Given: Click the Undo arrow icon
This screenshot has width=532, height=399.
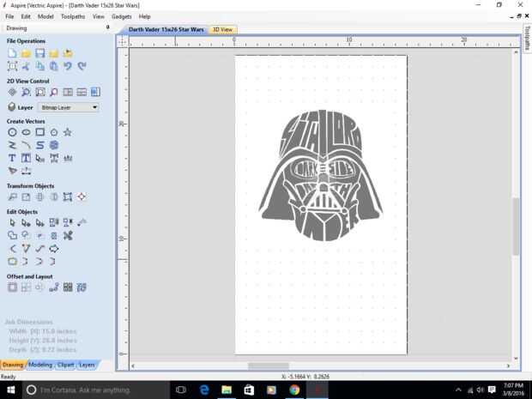Looking at the screenshot, I should [68, 66].
